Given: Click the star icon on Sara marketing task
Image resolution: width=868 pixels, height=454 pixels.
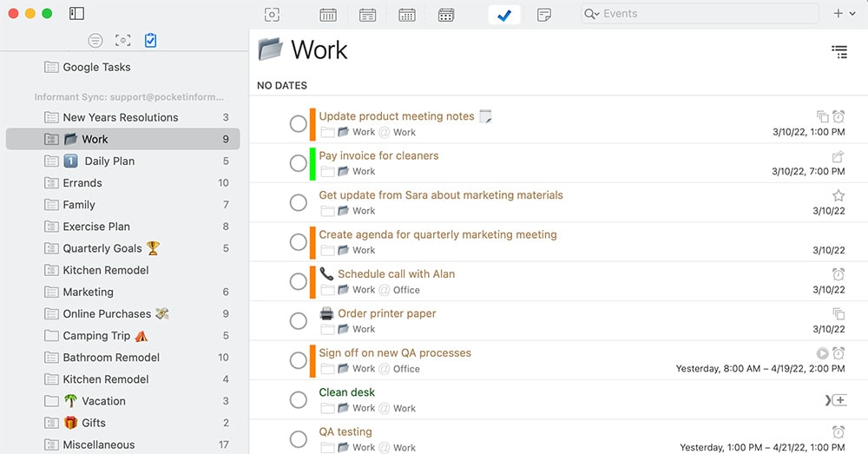Looking at the screenshot, I should click(x=838, y=195).
